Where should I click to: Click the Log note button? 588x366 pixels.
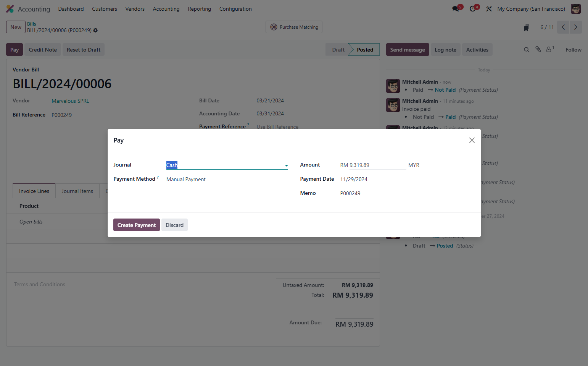445,50
